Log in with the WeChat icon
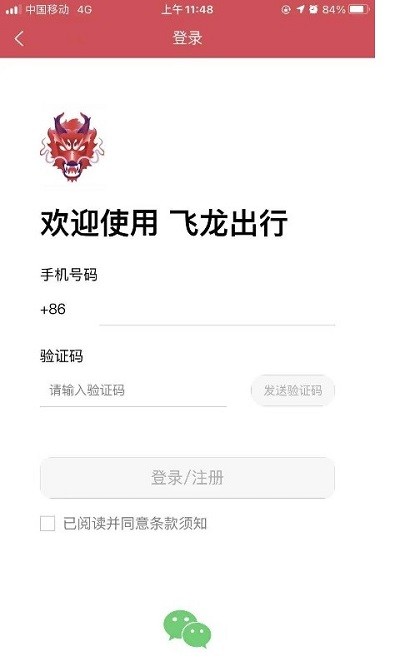Image resolution: width=400 pixels, height=666 pixels. (187, 630)
